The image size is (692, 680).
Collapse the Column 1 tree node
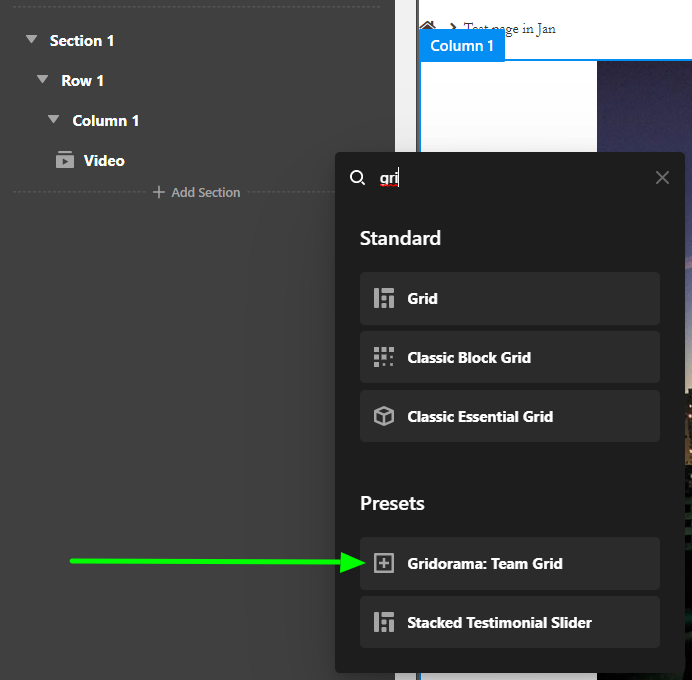click(x=54, y=120)
